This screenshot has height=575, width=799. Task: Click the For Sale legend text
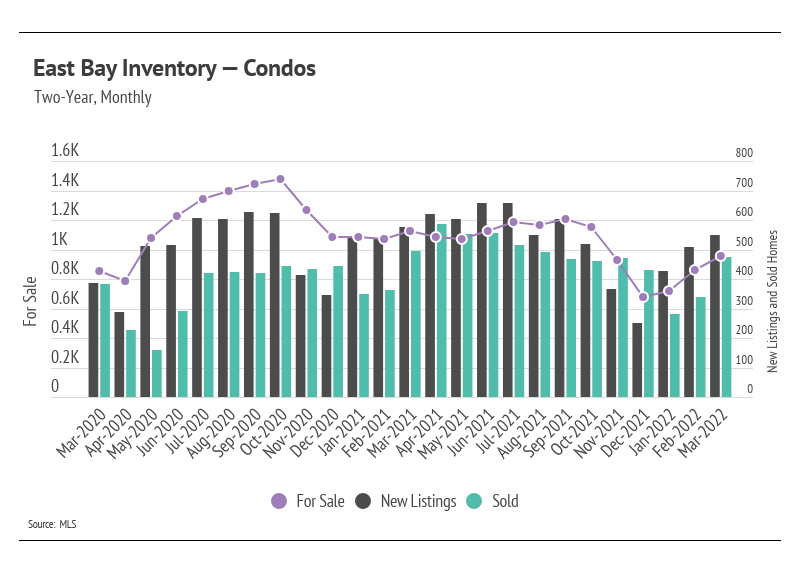pos(321,501)
